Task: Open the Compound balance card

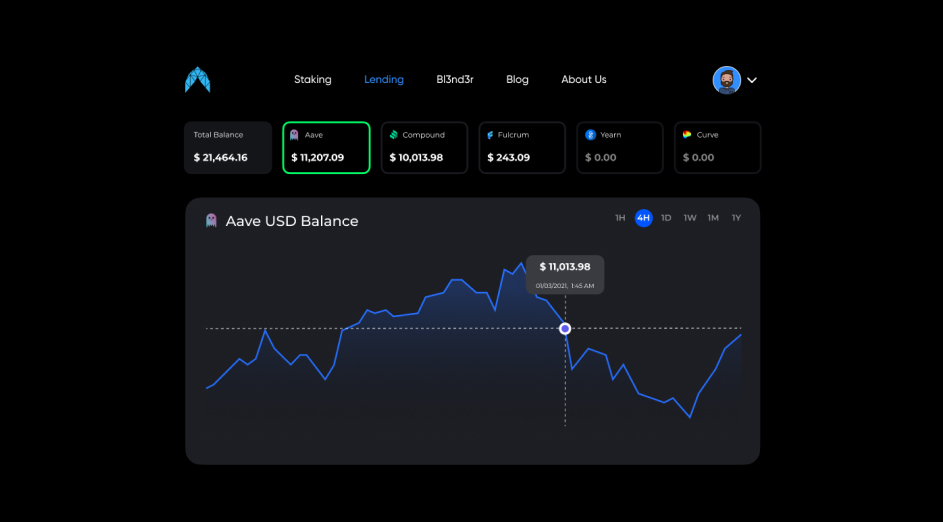Action: point(424,147)
